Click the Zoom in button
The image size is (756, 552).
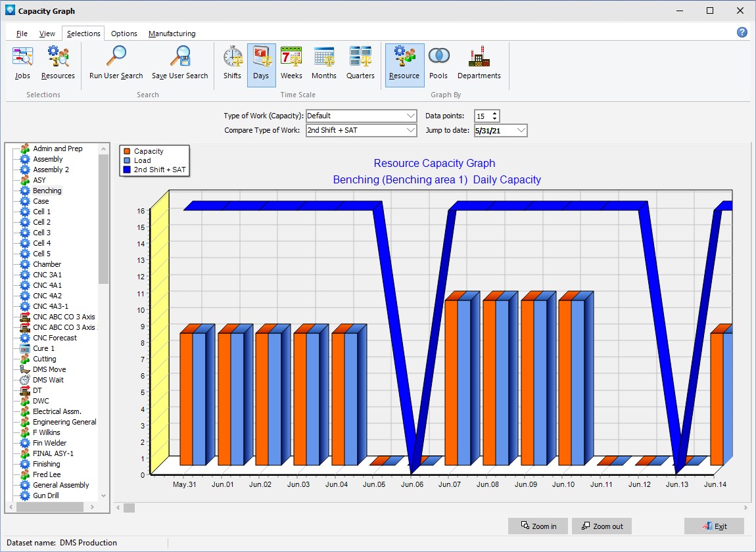pos(538,526)
